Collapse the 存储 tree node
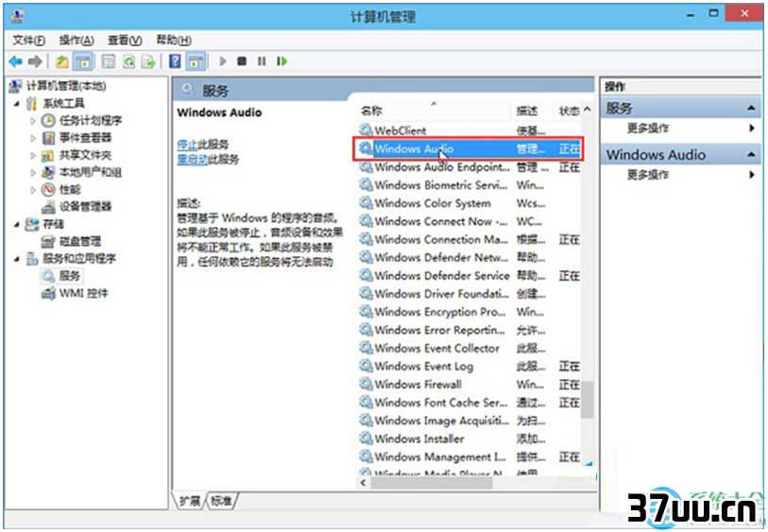This screenshot has height=532, width=768. click(17, 225)
